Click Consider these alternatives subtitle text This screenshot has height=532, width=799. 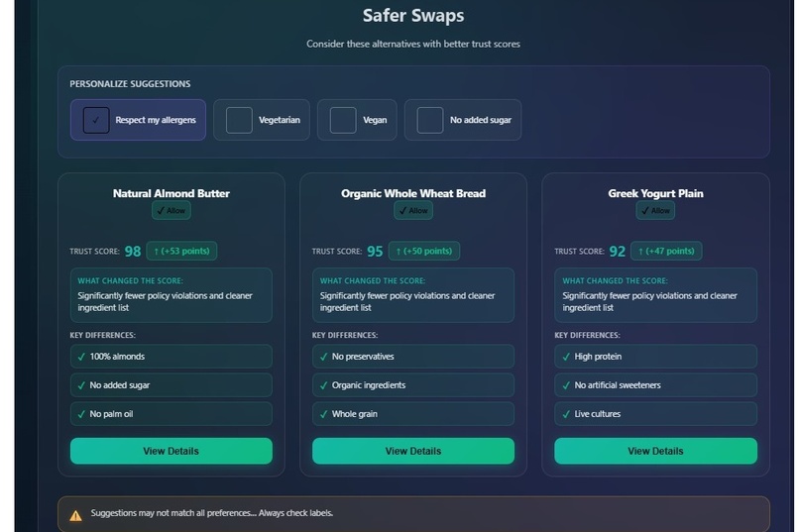tap(413, 45)
